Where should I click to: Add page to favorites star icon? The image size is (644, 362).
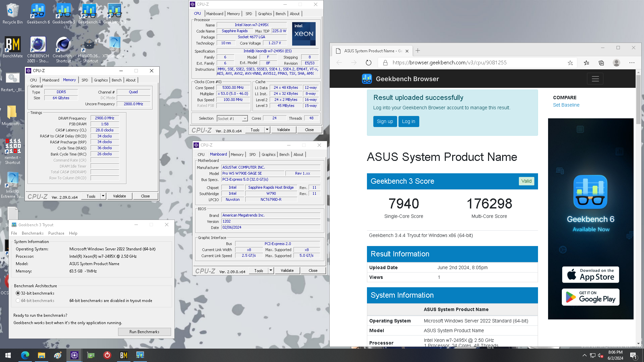pyautogui.click(x=570, y=63)
